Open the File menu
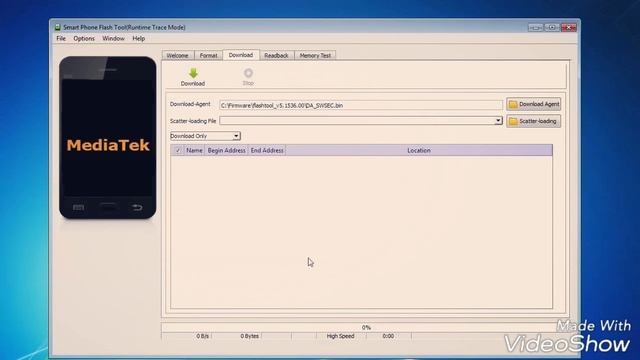This screenshot has height=360, width=640. (x=61, y=38)
